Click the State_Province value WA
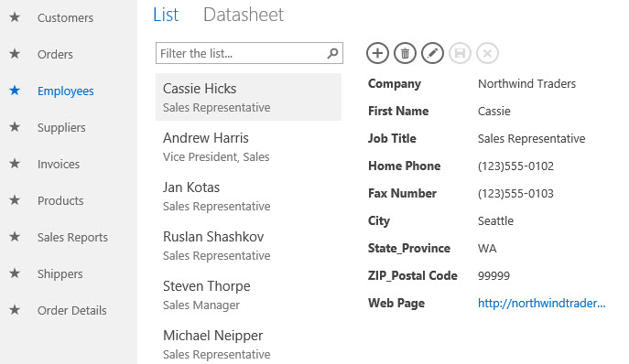Screen dimensions: 629x364 coord(487,249)
